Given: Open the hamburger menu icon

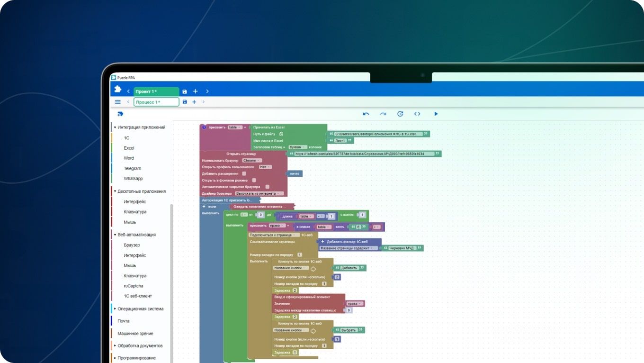Looking at the screenshot, I should 118,102.
